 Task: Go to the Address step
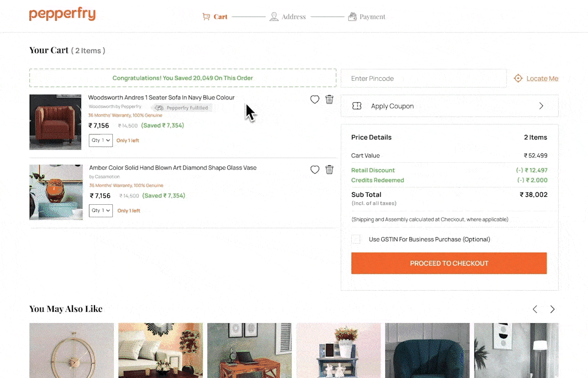(x=288, y=17)
